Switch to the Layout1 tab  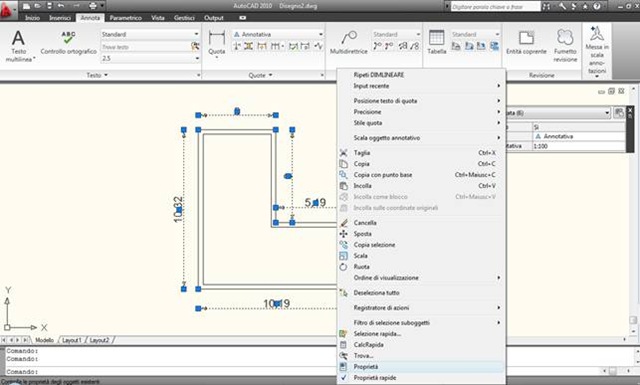point(72,340)
